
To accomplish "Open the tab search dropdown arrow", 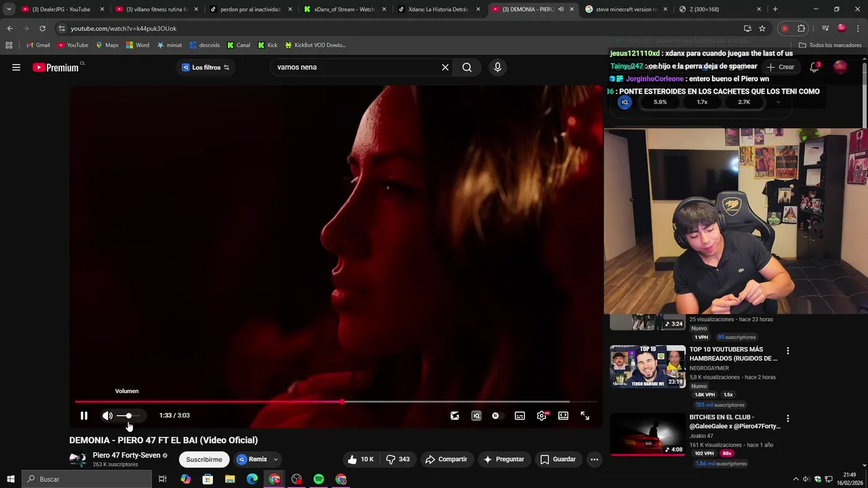I will click(x=9, y=9).
